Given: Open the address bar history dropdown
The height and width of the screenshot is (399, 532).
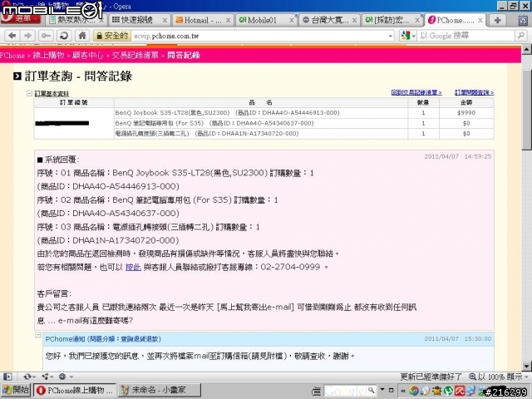Looking at the screenshot, I should pyautogui.click(x=390, y=36).
